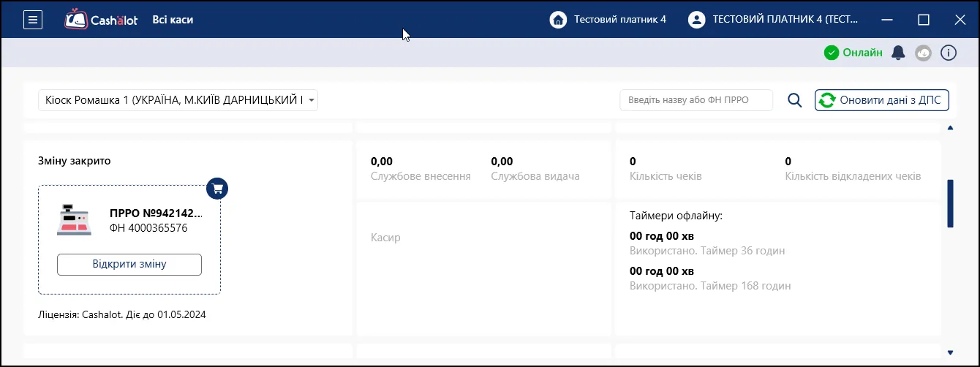Click the Касир field label
The width and height of the screenshot is (980, 367).
pos(385,238)
